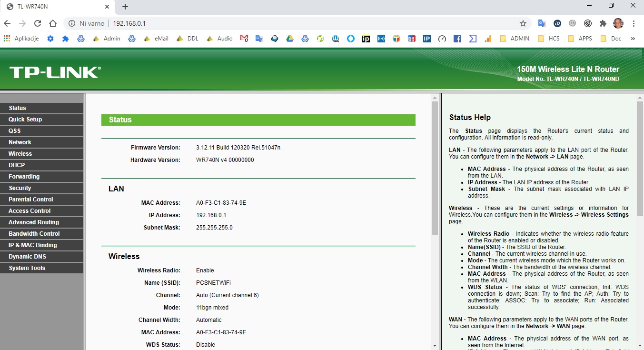The image size is (644, 350).
Task: Open the QSS menu item
Action: [41, 131]
